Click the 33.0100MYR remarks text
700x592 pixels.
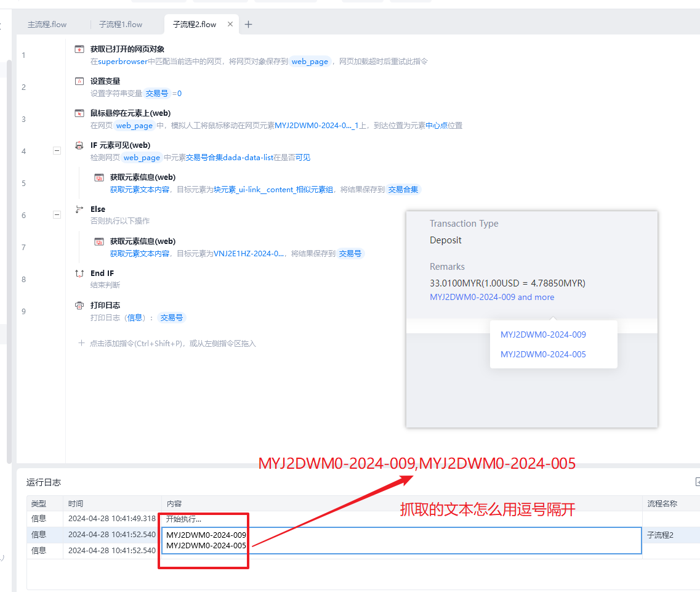click(507, 283)
